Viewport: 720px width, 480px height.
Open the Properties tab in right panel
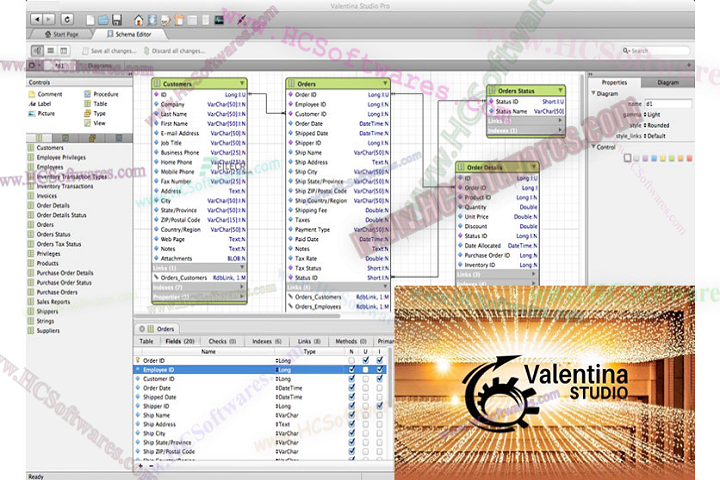click(x=614, y=83)
